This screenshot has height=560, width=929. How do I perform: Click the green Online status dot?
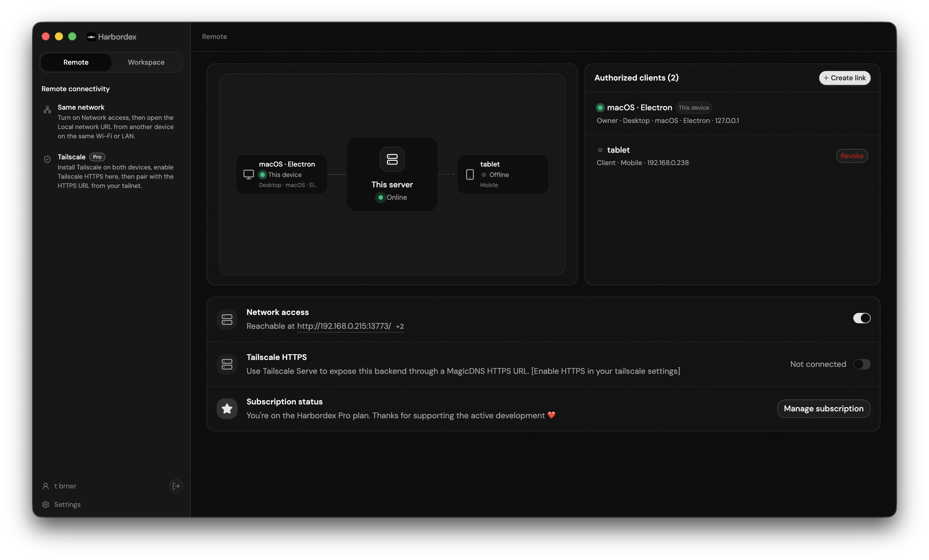[380, 197]
